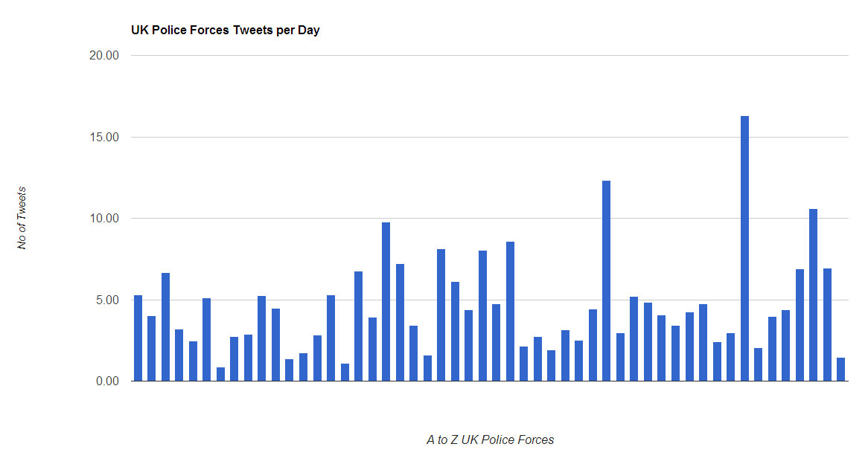Click the first bar on the left of the chart

(x=138, y=338)
